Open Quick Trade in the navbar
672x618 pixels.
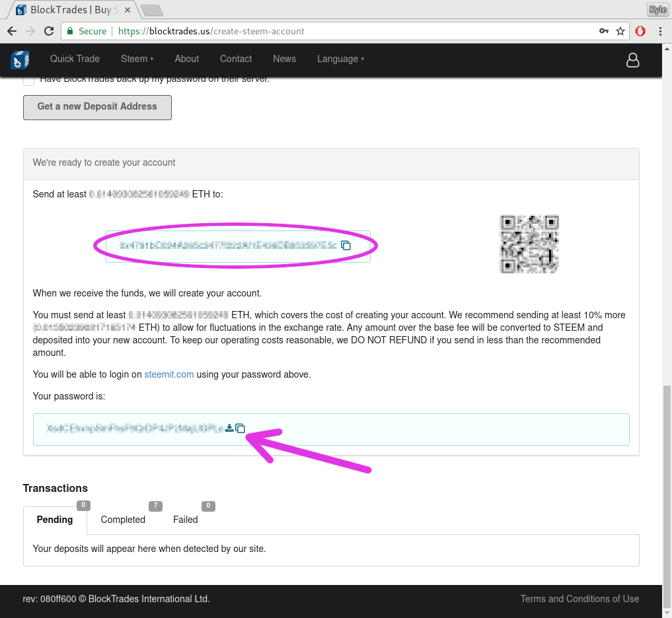tap(75, 59)
